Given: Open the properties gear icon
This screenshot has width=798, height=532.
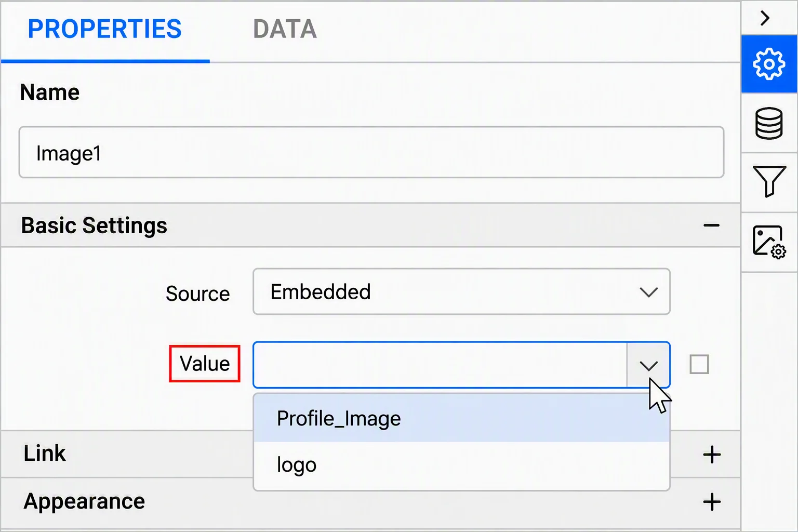Looking at the screenshot, I should point(769,64).
